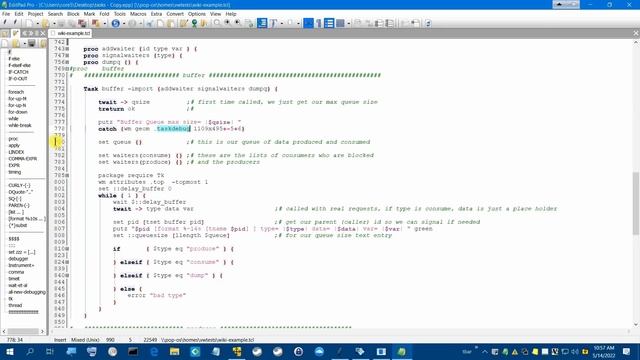Open the Convert menu

[x=175, y=14]
